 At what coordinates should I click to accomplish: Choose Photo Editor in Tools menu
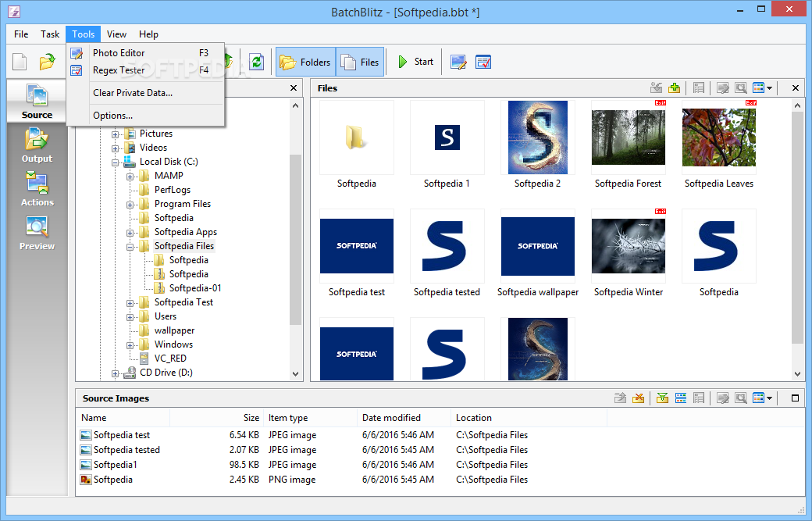coord(146,53)
